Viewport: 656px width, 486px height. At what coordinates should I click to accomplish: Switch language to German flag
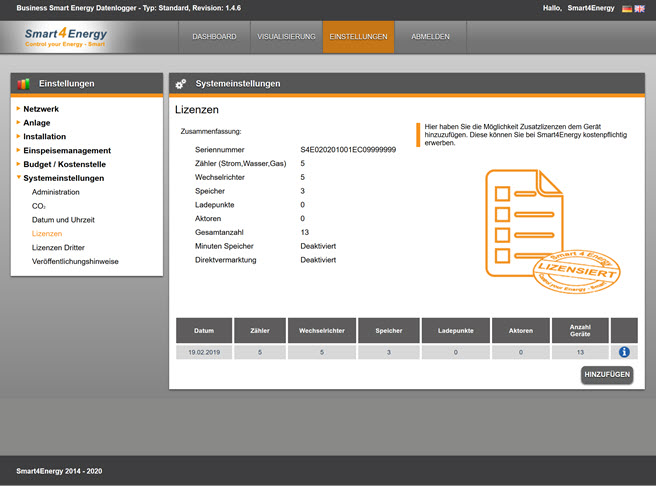tap(627, 8)
